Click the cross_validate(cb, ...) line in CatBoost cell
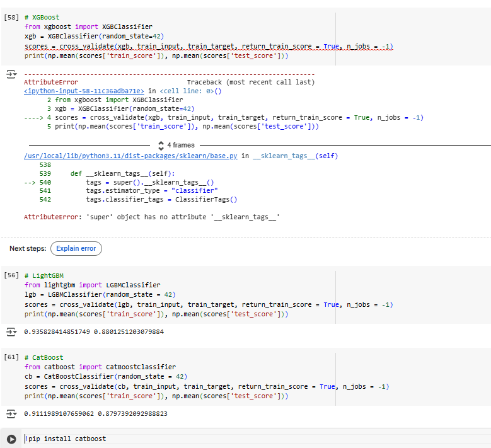 point(207,387)
